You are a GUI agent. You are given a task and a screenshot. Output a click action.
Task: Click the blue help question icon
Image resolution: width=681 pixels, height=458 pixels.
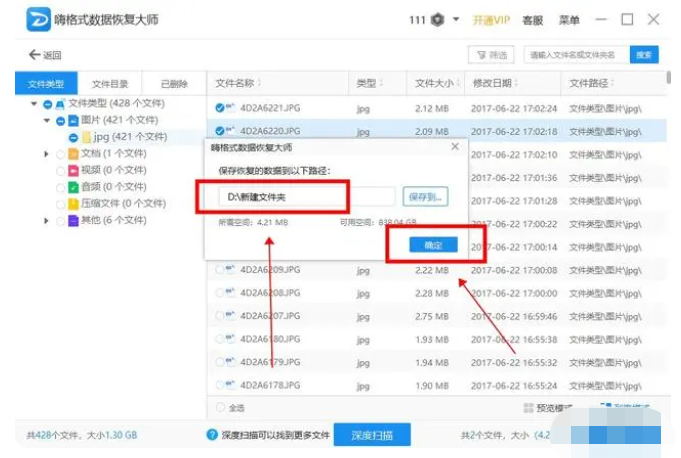[212, 435]
